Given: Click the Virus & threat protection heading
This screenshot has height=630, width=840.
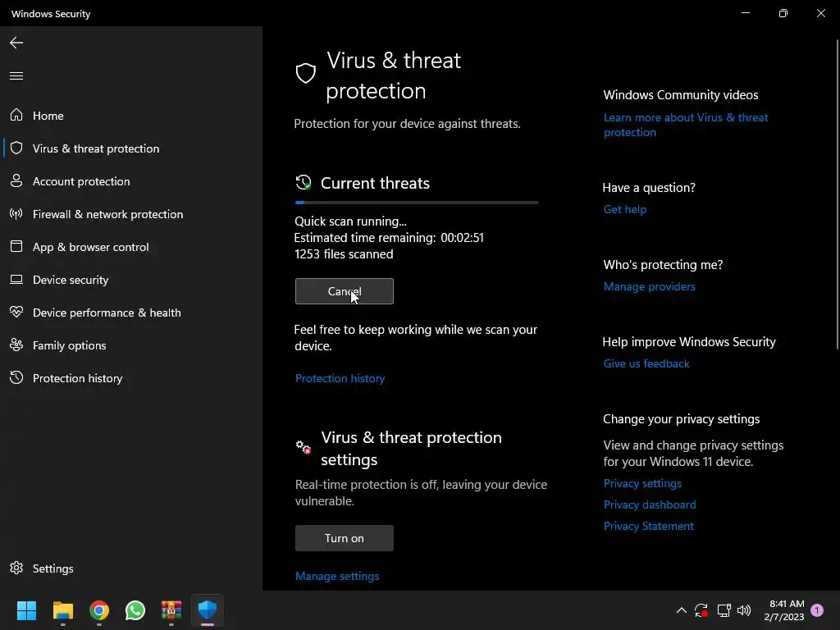Looking at the screenshot, I should pos(394,75).
